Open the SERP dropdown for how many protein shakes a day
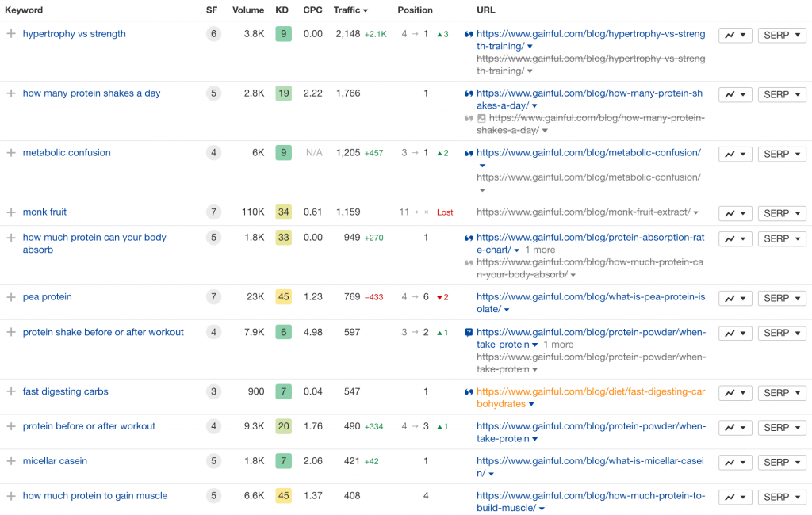The height and width of the screenshot is (515, 812). point(782,95)
